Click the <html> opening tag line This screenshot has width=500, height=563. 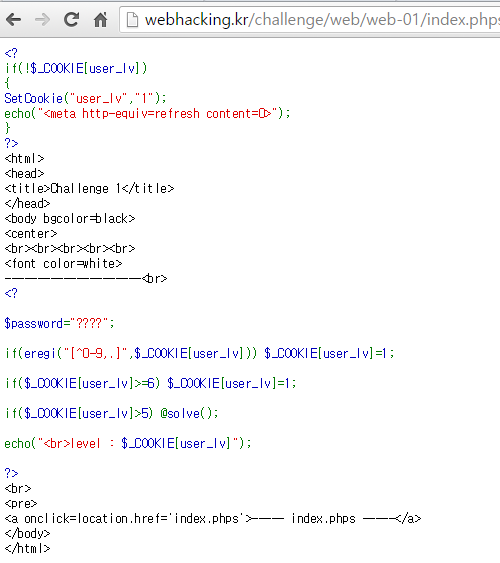pos(24,158)
